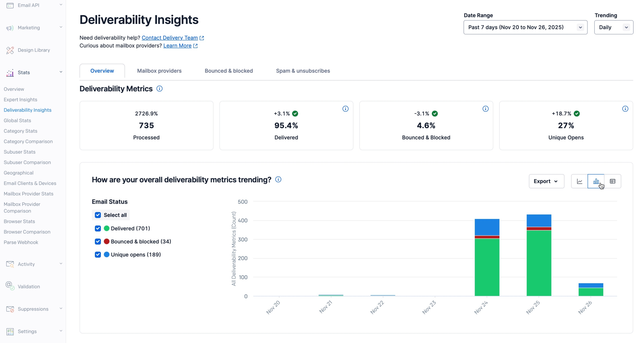Open the Activity sidebar section
Image resolution: width=644 pixels, height=343 pixels.
point(26,264)
